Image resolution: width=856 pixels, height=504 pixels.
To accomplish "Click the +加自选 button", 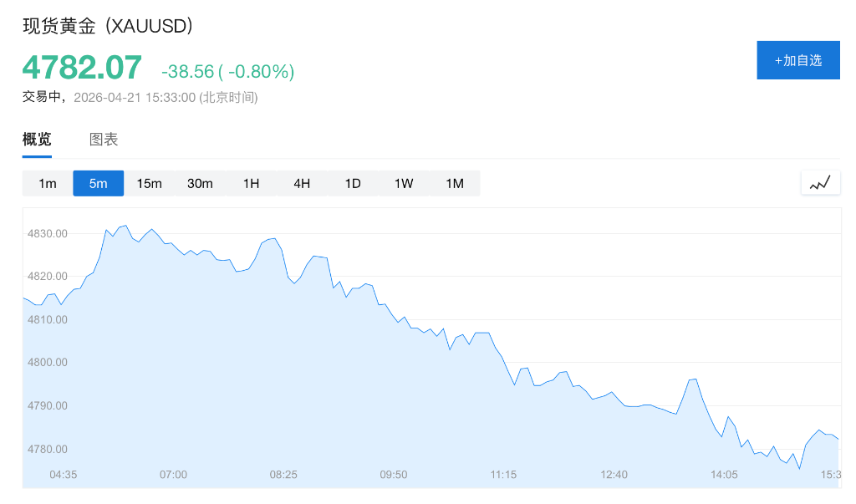I will tap(797, 60).
